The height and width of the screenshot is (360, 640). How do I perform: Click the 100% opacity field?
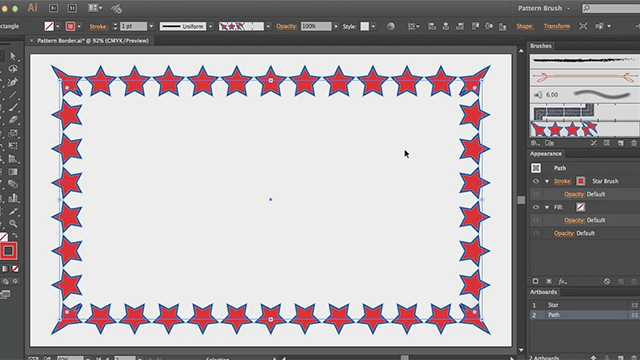(316, 27)
